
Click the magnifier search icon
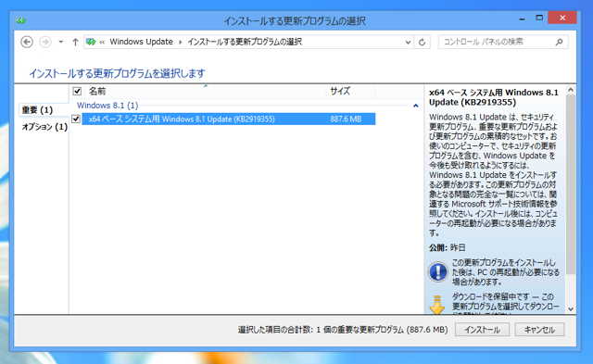[559, 42]
